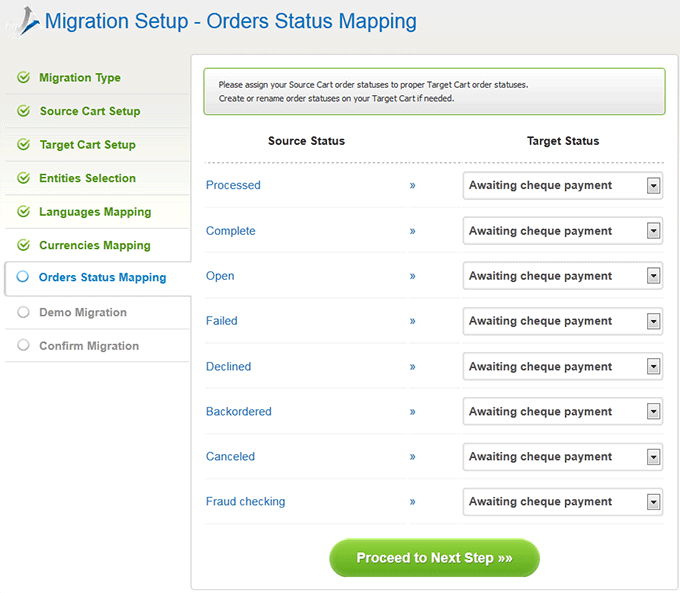Open the target status dropdown for Backordered

click(563, 411)
